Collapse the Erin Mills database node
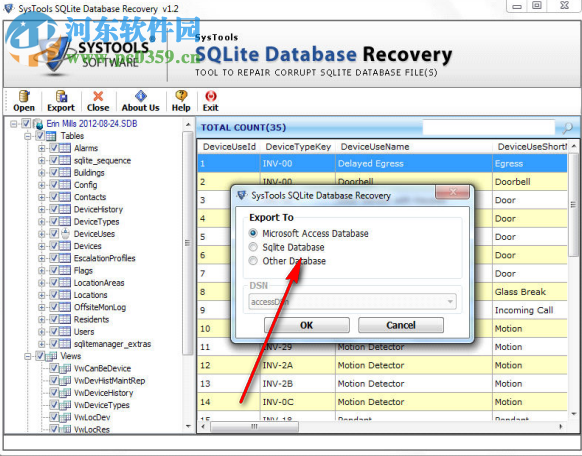 [13, 124]
